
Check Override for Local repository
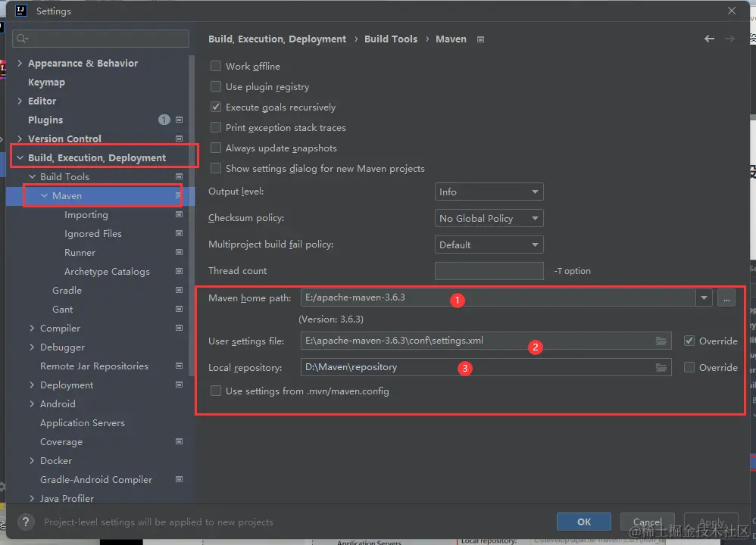point(689,367)
